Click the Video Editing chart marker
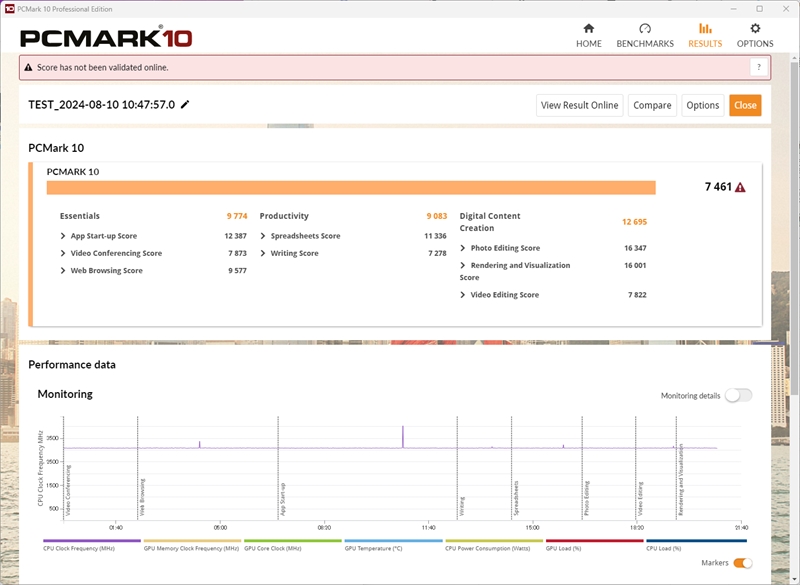Image resolution: width=800 pixels, height=585 pixels. [640, 498]
